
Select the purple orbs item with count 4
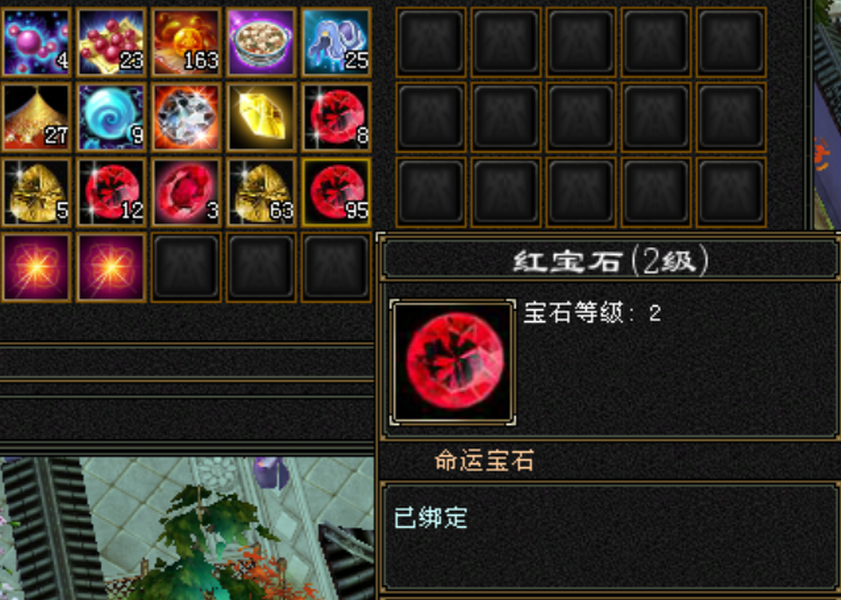[x=36, y=42]
